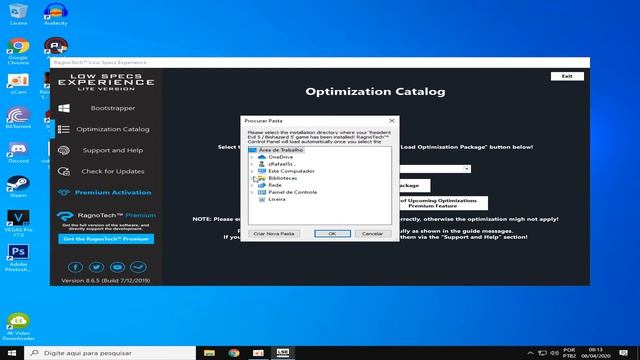This screenshot has height=360, width=640.
Task: Click the Optimization Catalog heading
Action: coord(375,91)
